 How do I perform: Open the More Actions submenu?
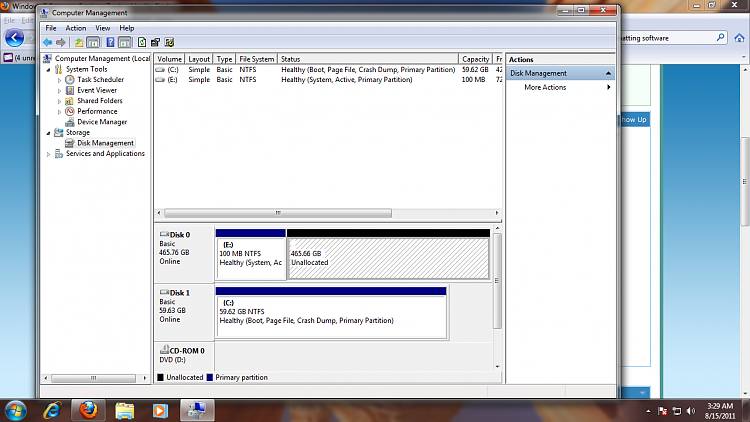click(560, 87)
